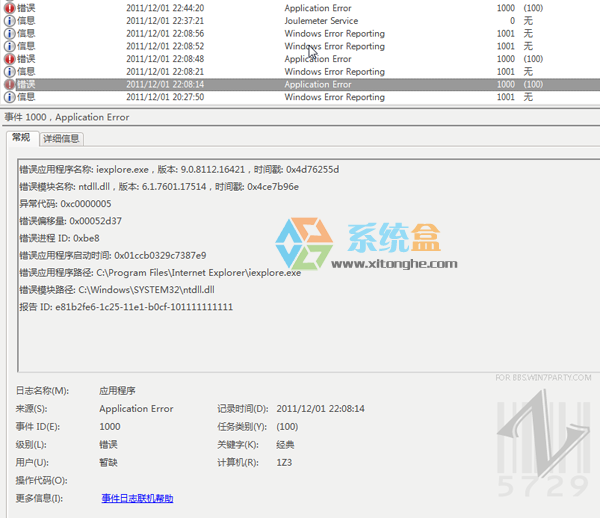This screenshot has height=518, width=600.
Task: Select timestamp 2011/12/01 22:37:21
Action: point(165,21)
